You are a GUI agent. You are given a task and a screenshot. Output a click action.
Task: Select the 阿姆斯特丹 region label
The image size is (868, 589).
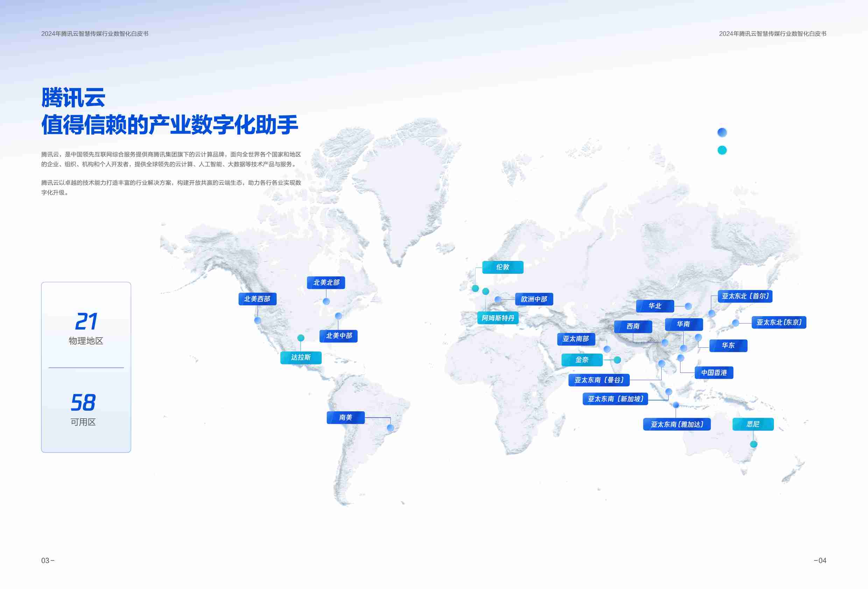(x=498, y=318)
